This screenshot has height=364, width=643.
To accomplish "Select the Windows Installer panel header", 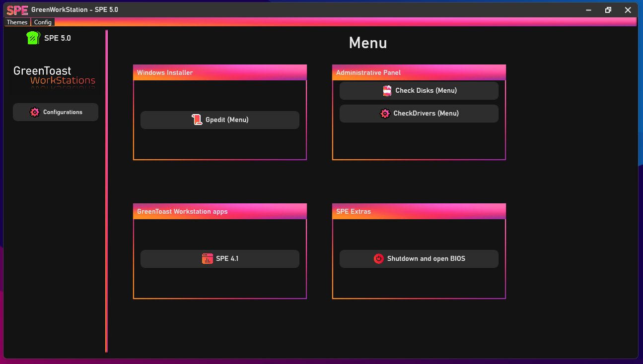I will click(219, 72).
